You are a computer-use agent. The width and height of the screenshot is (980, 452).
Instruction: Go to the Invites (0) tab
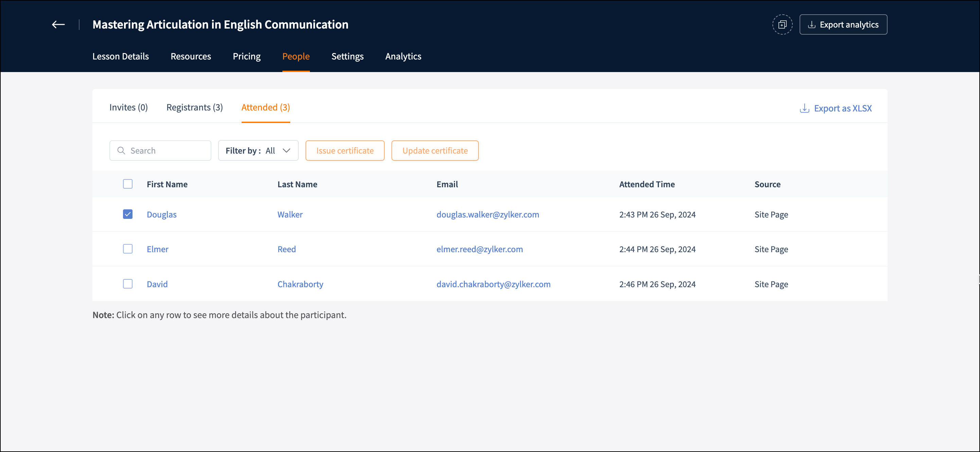128,107
